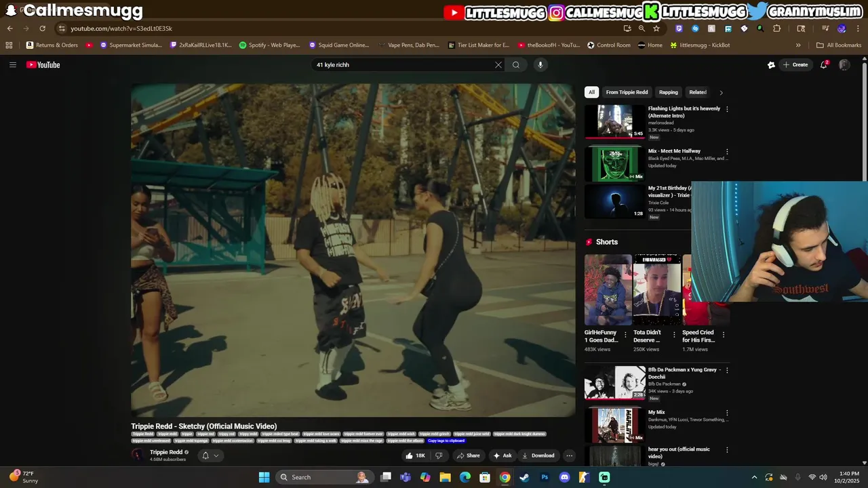The height and width of the screenshot is (488, 868).
Task: Start voice search with the microphone icon
Action: click(x=540, y=65)
